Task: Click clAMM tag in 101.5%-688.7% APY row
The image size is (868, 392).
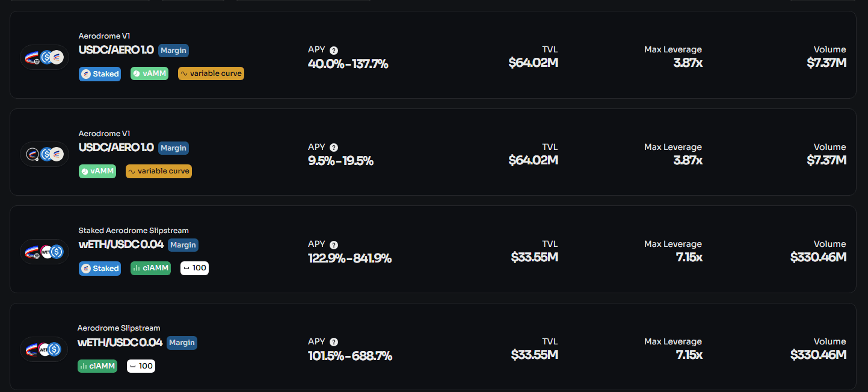Action: click(97, 366)
